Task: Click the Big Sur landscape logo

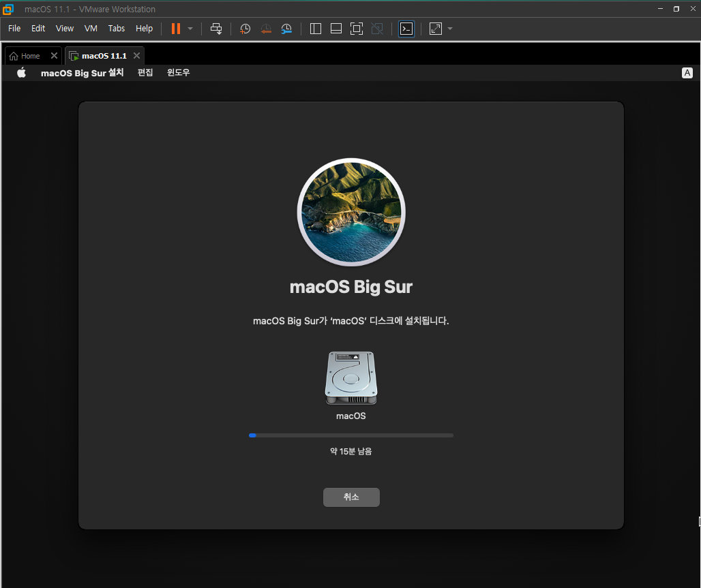Action: [351, 212]
